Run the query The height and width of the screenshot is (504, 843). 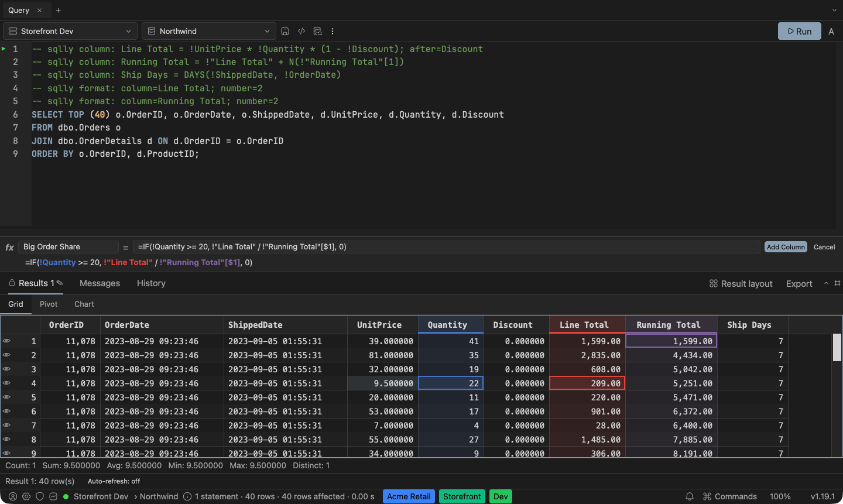pos(800,31)
